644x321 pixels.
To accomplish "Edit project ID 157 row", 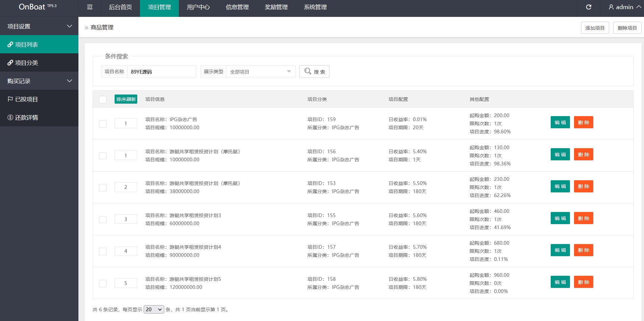I will (x=560, y=250).
